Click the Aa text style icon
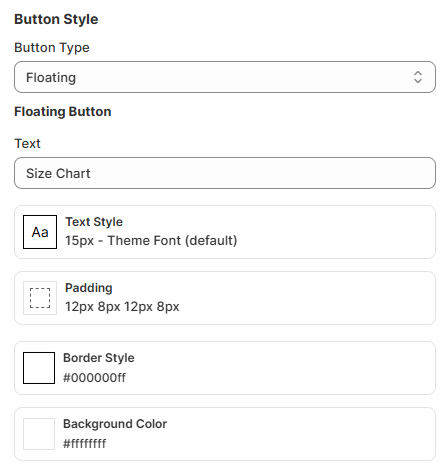This screenshot has width=447, height=472. (40, 232)
